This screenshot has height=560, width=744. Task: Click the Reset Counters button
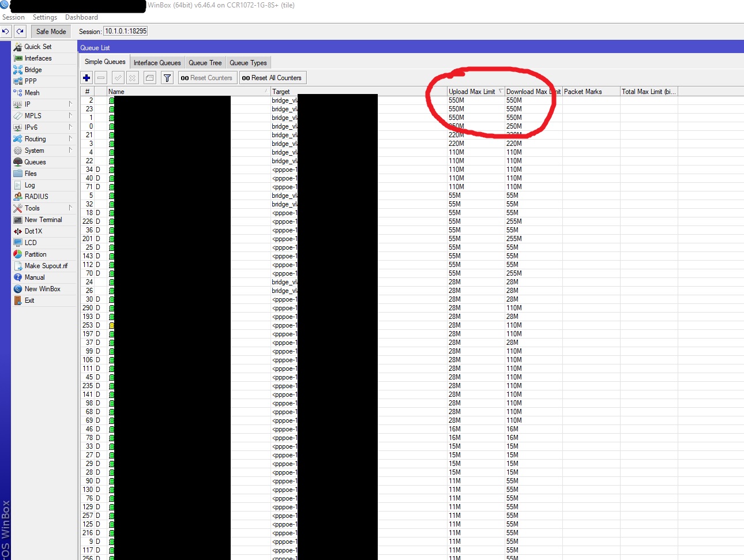(206, 78)
